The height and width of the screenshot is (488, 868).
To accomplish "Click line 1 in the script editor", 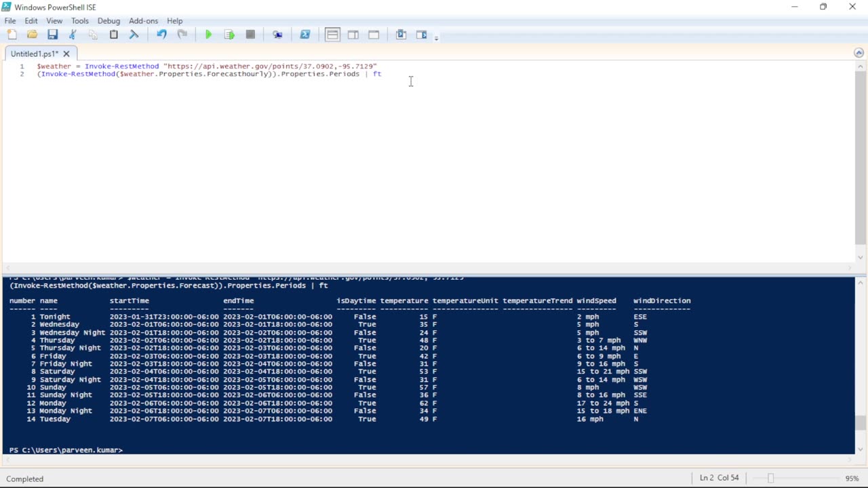I will tap(207, 66).
